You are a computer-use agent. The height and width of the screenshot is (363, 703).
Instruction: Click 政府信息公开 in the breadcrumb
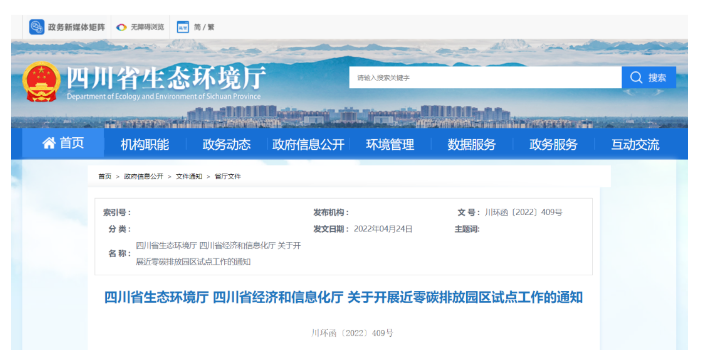pyautogui.click(x=143, y=177)
